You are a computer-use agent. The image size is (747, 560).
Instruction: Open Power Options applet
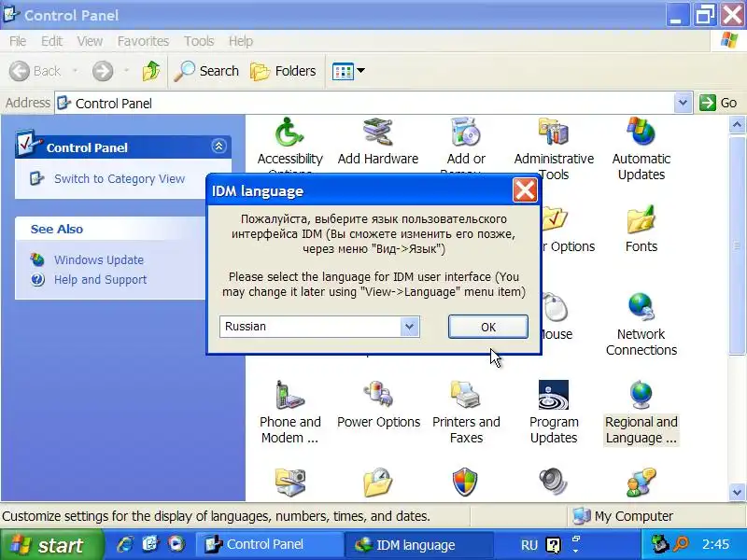pyautogui.click(x=378, y=405)
